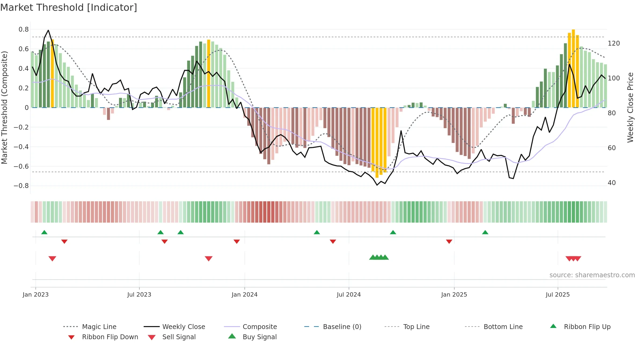Click the Weekly Close Price axis title
The height and width of the screenshot is (362, 644).
tap(630, 108)
